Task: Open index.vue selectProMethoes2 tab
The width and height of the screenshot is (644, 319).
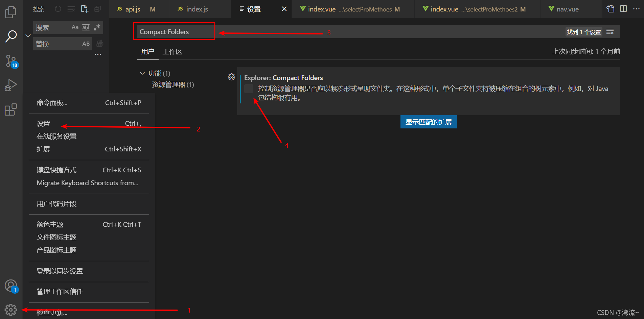Action: tap(478, 9)
